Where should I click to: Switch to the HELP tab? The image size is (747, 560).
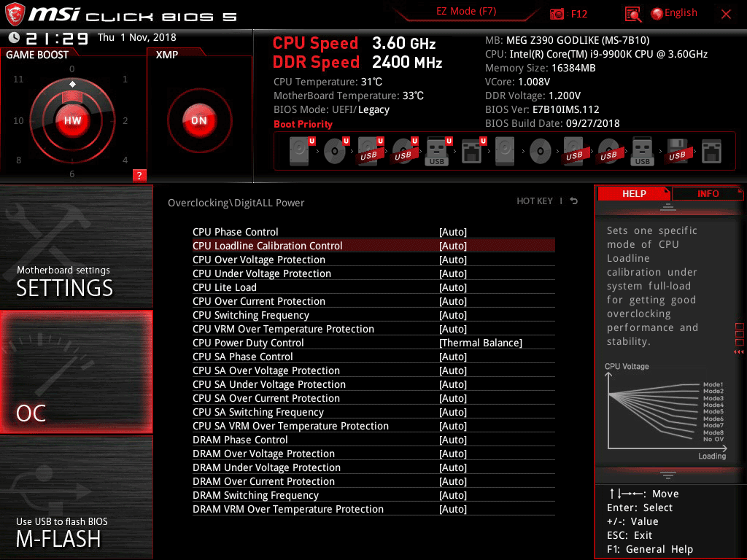coord(634,193)
